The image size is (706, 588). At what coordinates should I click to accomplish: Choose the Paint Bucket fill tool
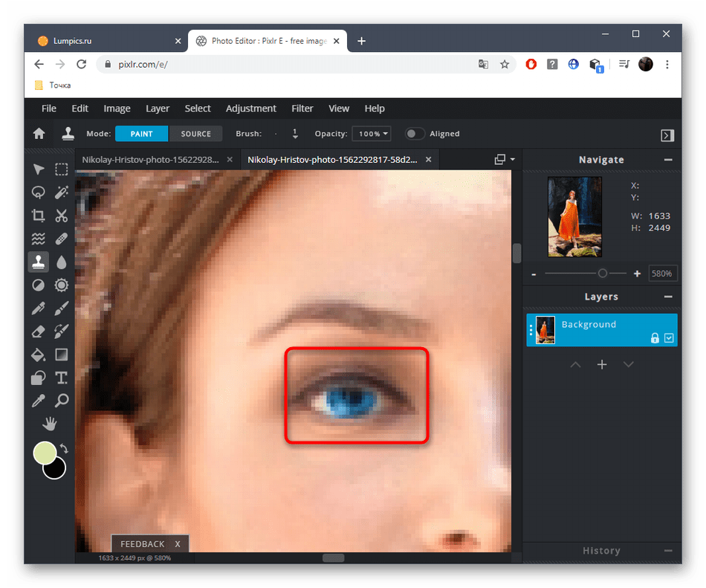click(x=38, y=355)
